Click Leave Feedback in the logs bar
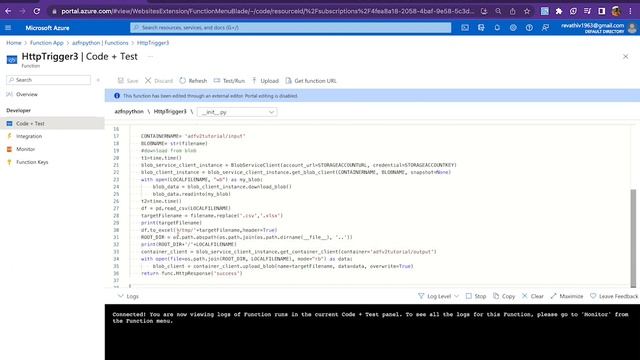640x360 pixels. 614,296
